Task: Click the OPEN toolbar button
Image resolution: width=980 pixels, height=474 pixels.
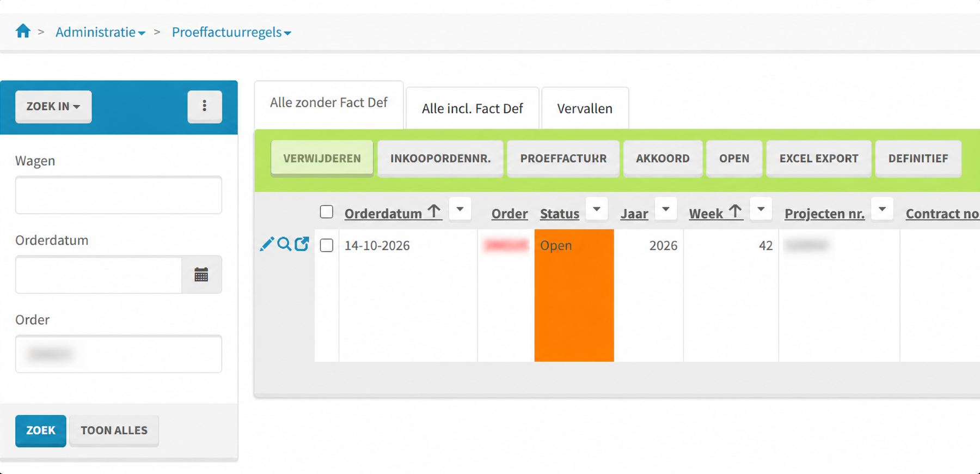Action: point(734,159)
